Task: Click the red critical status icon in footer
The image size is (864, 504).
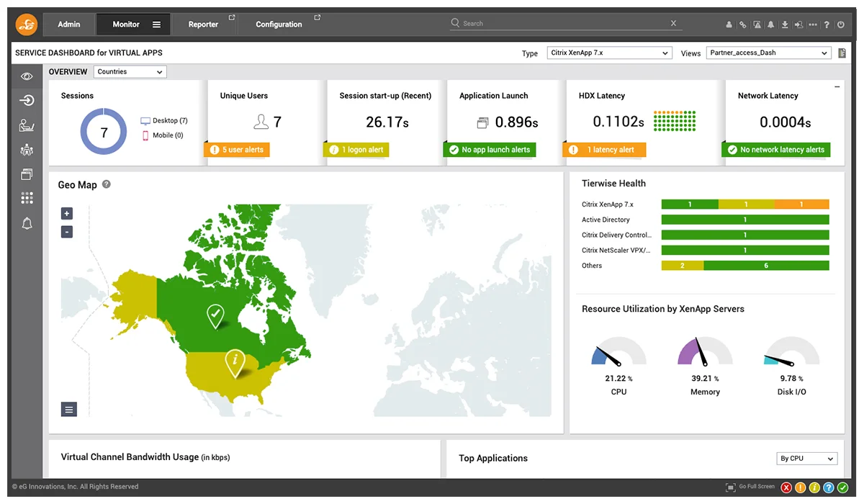Action: pos(787,488)
